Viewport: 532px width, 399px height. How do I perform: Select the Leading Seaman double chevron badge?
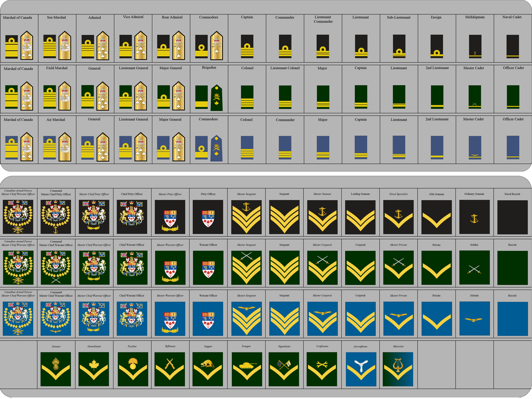pos(360,217)
